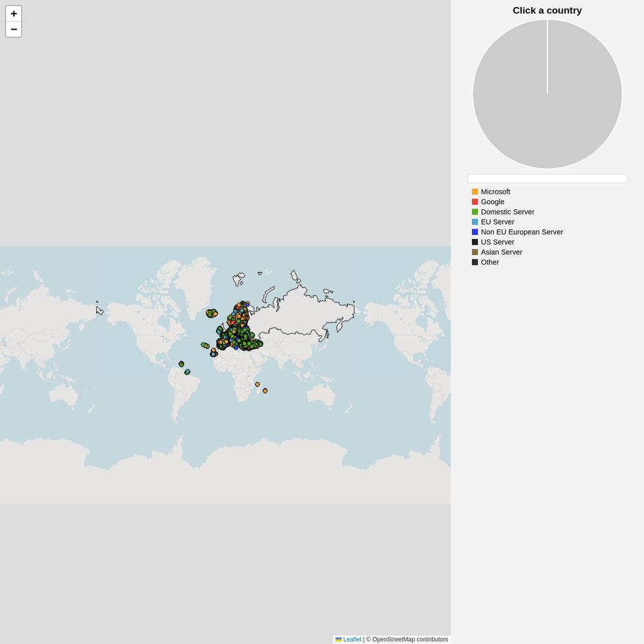This screenshot has height=644, width=644.
Task: Zoom in the map with plus button
Action: (14, 14)
